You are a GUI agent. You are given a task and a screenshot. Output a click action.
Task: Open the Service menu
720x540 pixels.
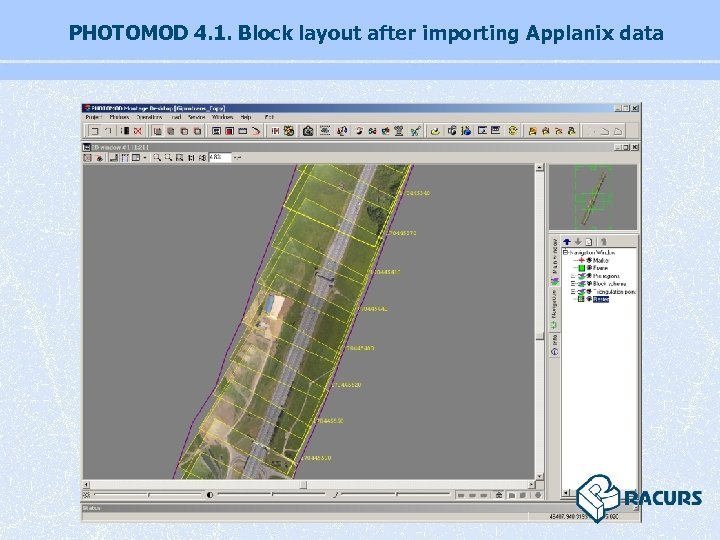[197, 118]
